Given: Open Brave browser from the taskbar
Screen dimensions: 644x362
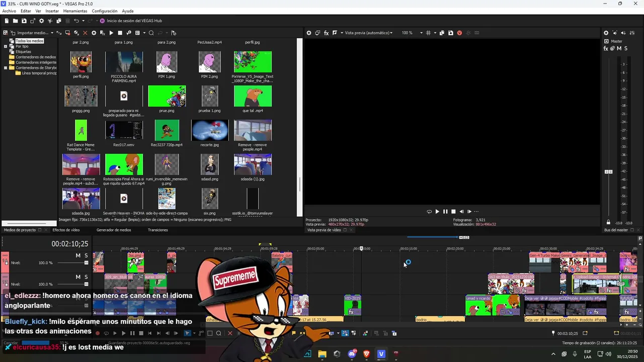Looking at the screenshot, I should point(366,354).
